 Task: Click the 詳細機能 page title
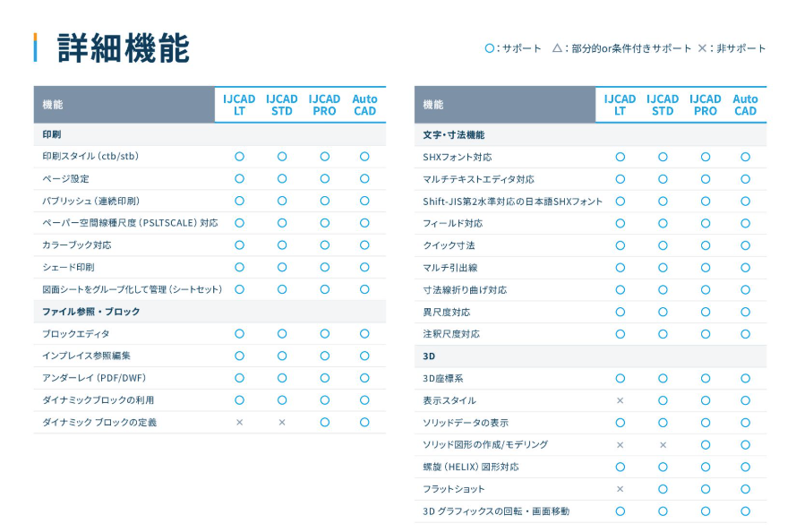(x=124, y=48)
